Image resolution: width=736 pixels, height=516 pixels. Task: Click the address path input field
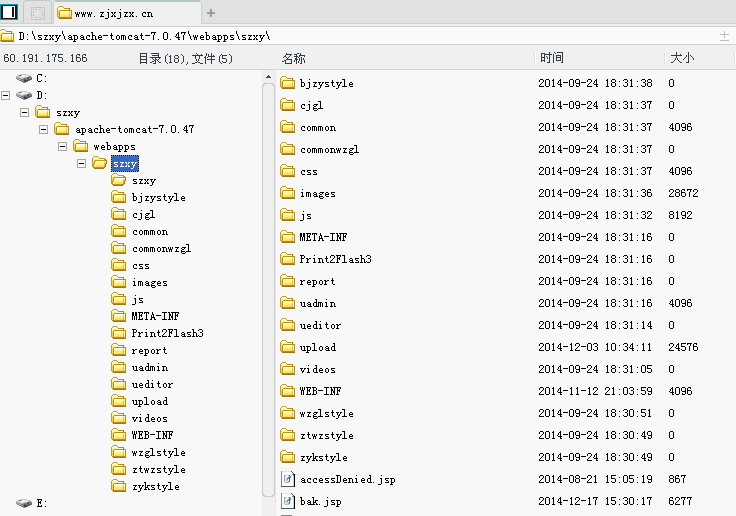click(357, 36)
